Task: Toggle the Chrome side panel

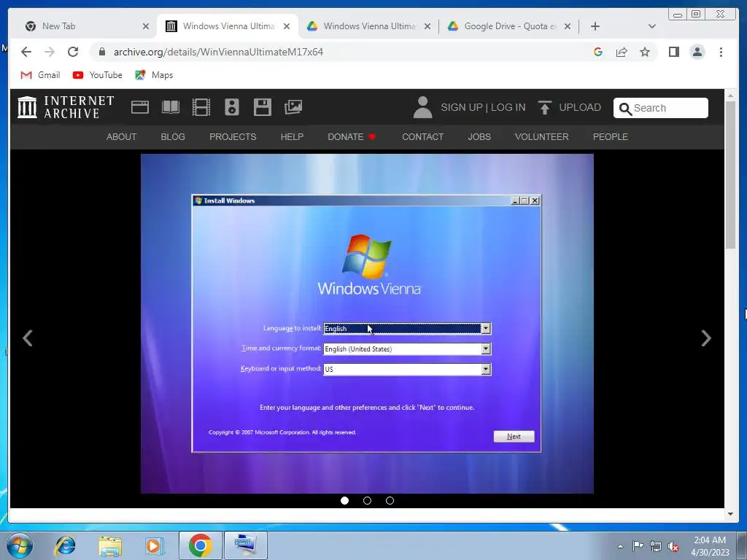Action: pyautogui.click(x=673, y=52)
